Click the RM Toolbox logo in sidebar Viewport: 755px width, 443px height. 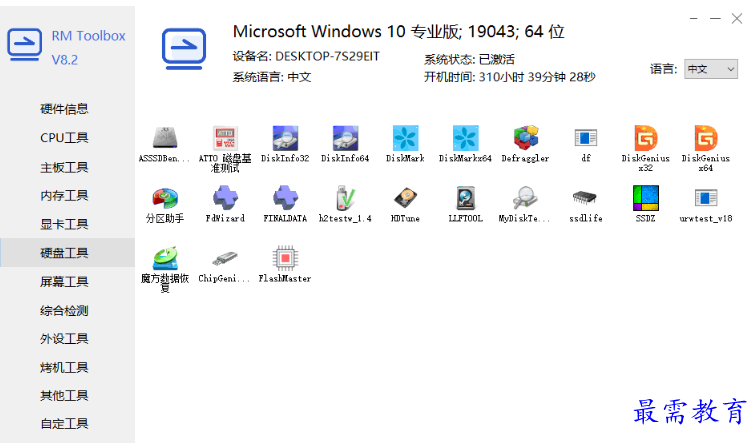(24, 45)
